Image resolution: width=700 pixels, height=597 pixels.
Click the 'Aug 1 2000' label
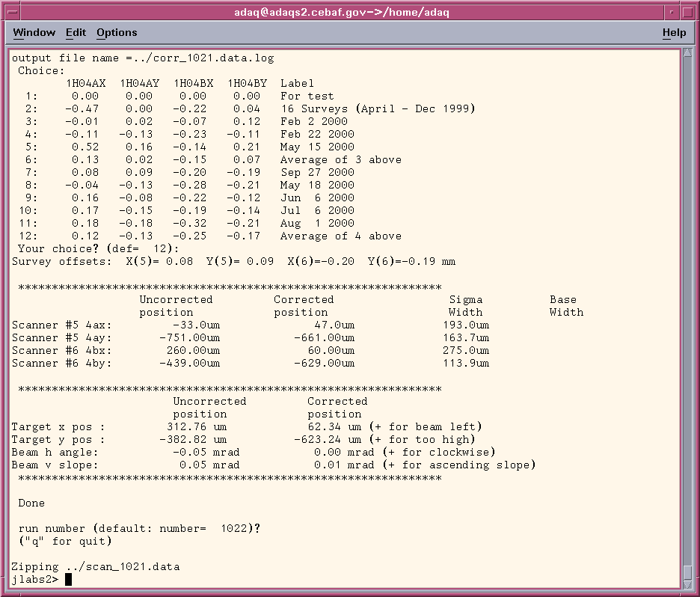point(317,223)
